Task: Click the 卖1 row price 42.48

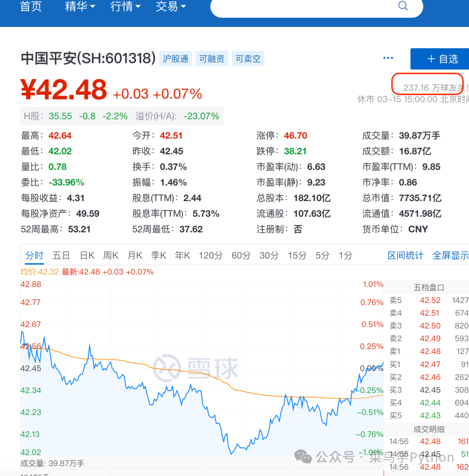Action: (430, 351)
